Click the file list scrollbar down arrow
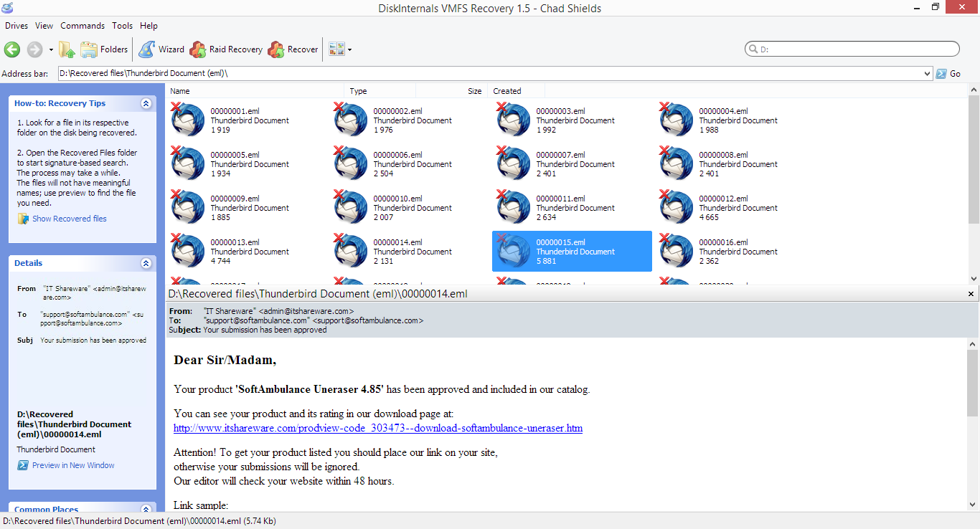The height and width of the screenshot is (529, 980). tap(974, 279)
